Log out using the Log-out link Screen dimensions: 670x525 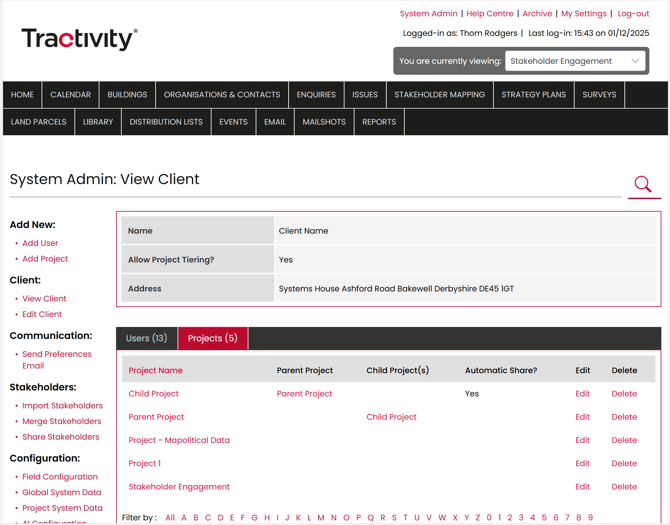[633, 14]
